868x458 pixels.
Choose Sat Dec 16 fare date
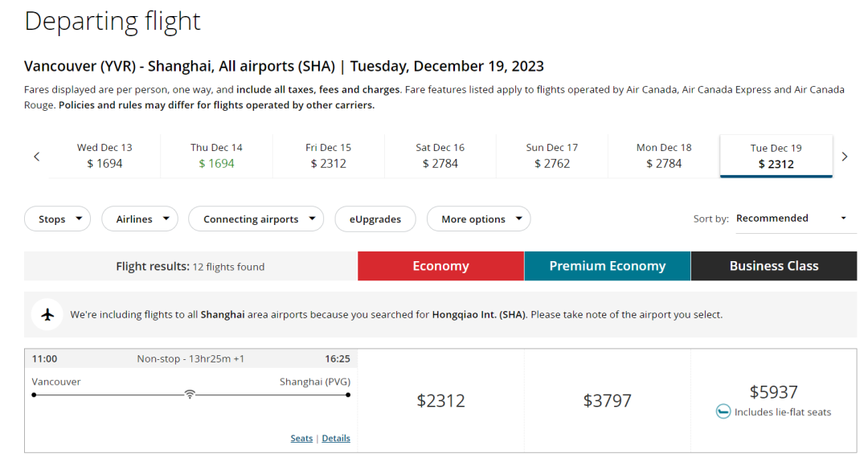(x=440, y=156)
